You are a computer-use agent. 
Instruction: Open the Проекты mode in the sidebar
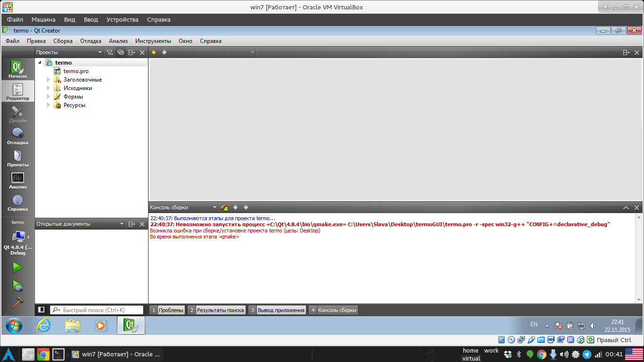point(17,158)
